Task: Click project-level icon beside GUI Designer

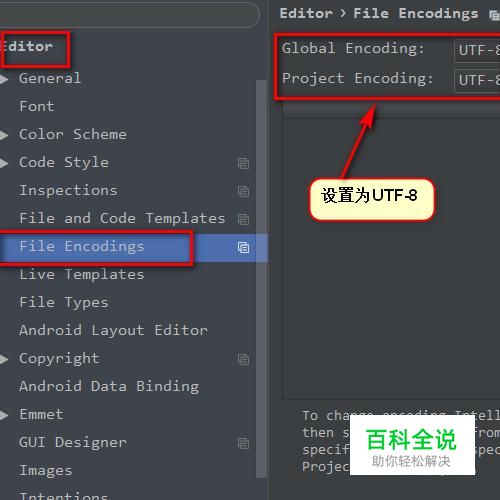Action: (x=243, y=443)
